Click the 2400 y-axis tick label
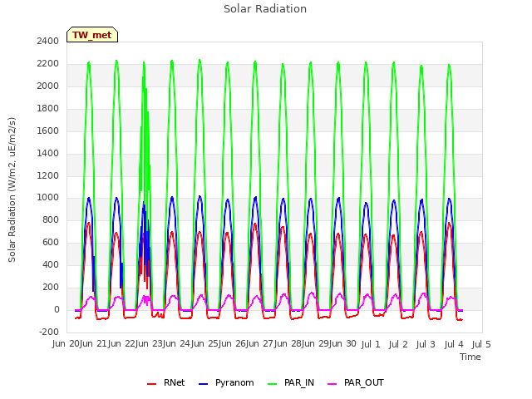The width and height of the screenshot is (532, 399). pyautogui.click(x=48, y=41)
